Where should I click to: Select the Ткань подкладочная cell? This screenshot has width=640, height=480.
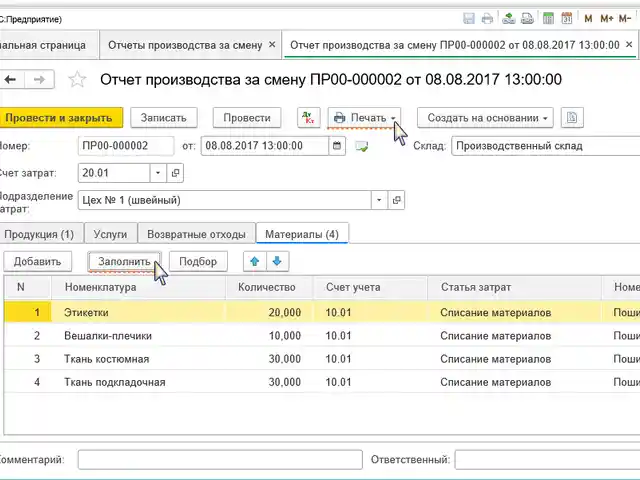[x=138, y=382]
